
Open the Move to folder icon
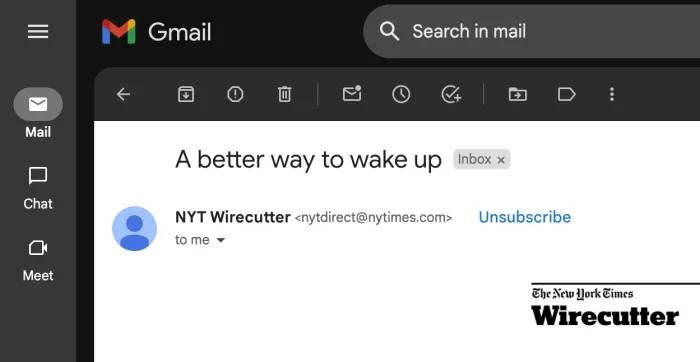click(x=517, y=94)
